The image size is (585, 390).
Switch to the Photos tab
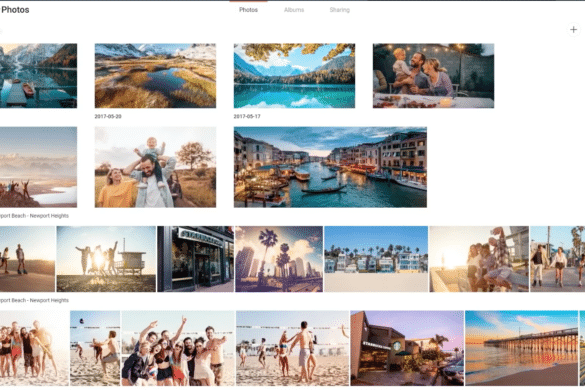pyautogui.click(x=248, y=10)
